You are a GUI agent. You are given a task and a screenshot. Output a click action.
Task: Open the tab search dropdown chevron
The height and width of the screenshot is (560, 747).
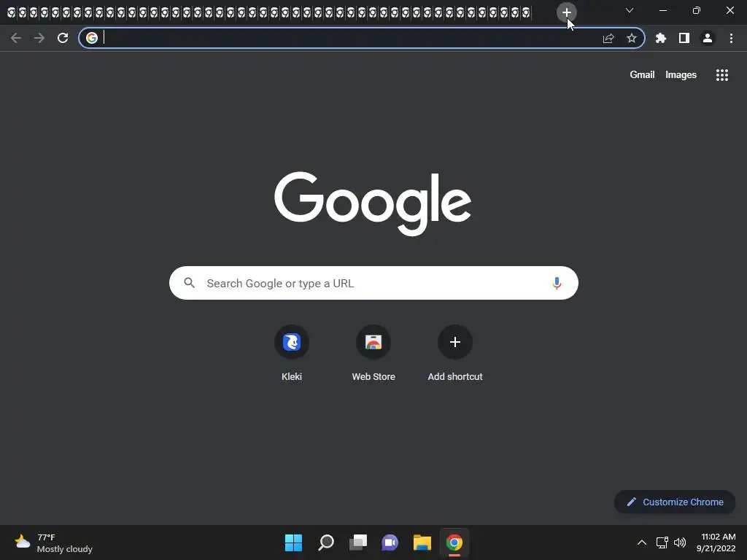click(630, 10)
